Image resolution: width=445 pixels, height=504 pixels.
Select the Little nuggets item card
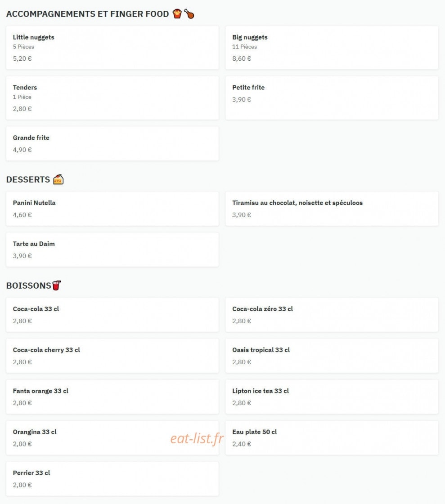point(112,48)
